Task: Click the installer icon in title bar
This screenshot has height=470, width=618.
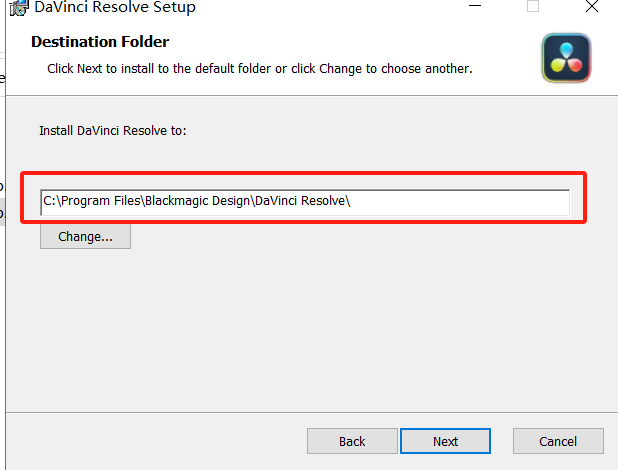Action: (18, 7)
